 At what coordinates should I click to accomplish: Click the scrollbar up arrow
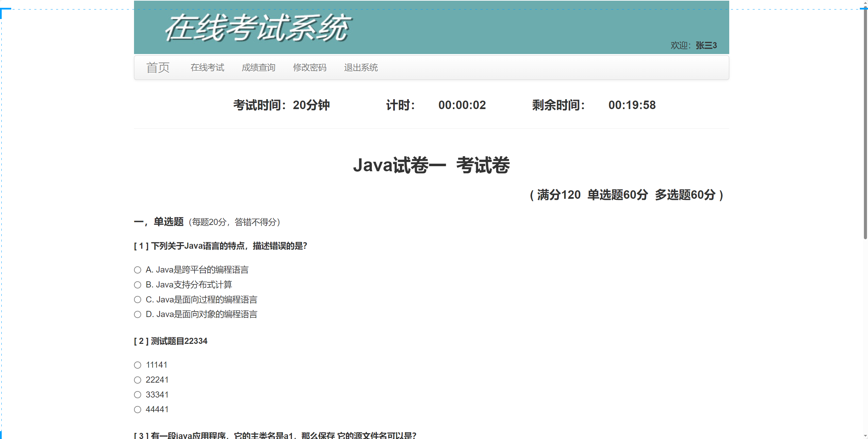[x=865, y=3]
